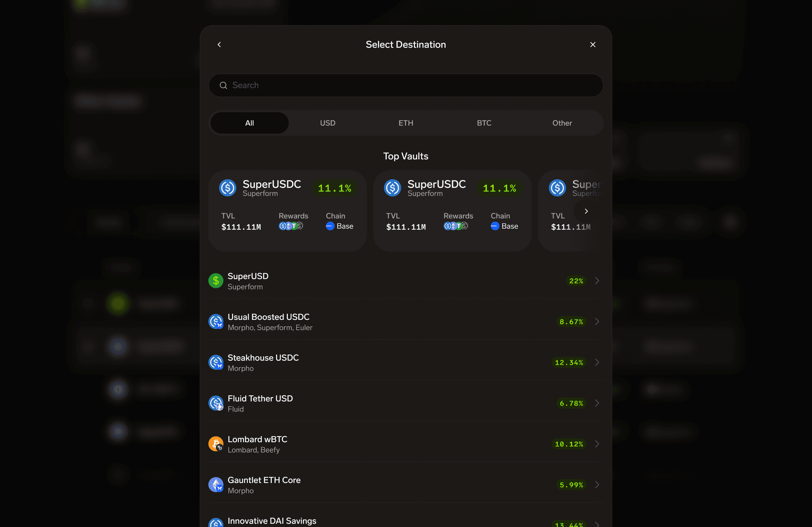
Task: Expand SuperUSD row with its chevron
Action: (x=597, y=281)
